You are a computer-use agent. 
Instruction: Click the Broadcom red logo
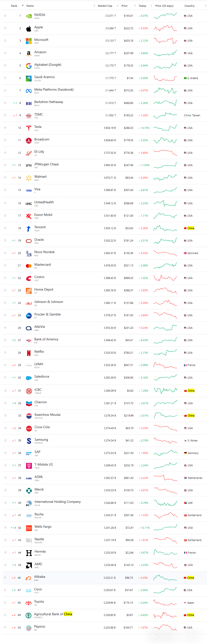(29, 141)
